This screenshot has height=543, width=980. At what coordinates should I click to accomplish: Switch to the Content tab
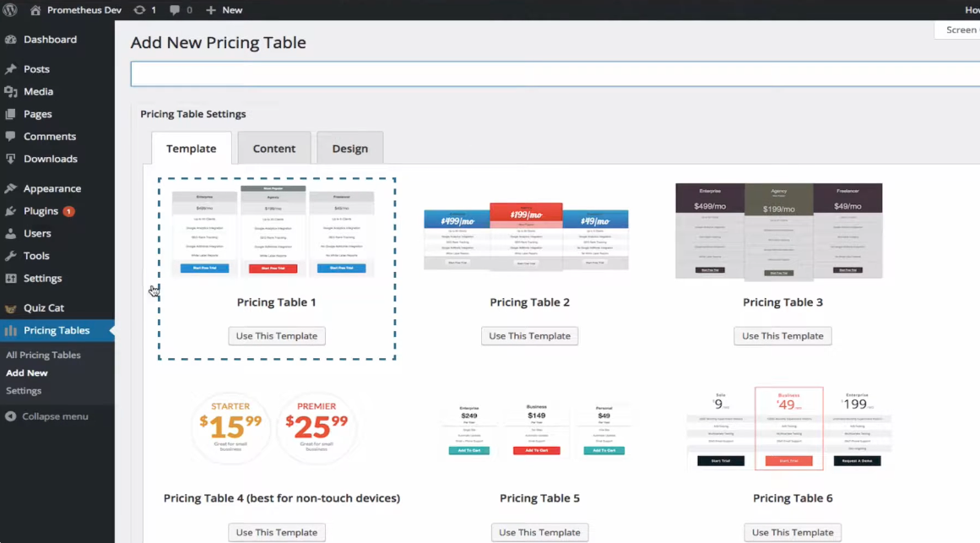tap(273, 149)
